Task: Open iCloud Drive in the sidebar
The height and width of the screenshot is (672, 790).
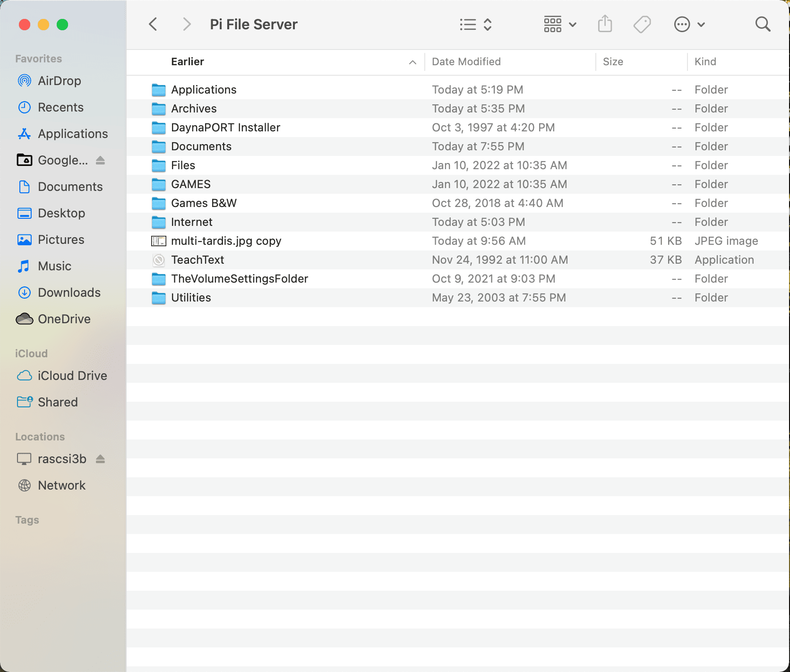Action: tap(63, 376)
